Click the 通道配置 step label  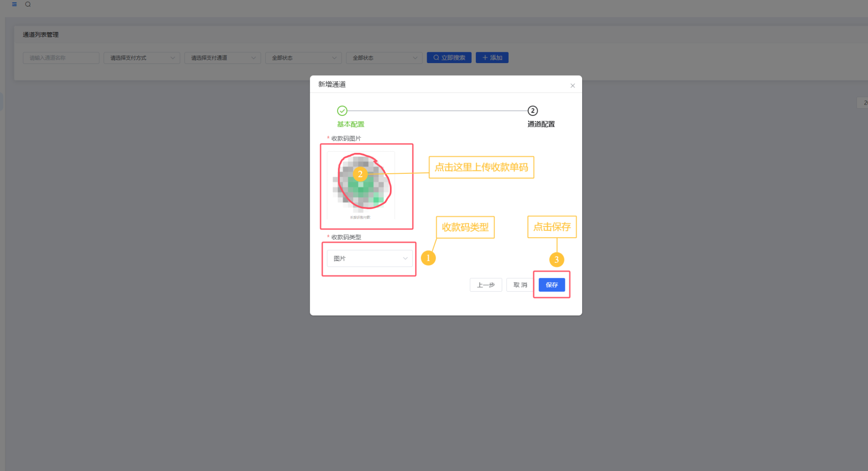541,124
